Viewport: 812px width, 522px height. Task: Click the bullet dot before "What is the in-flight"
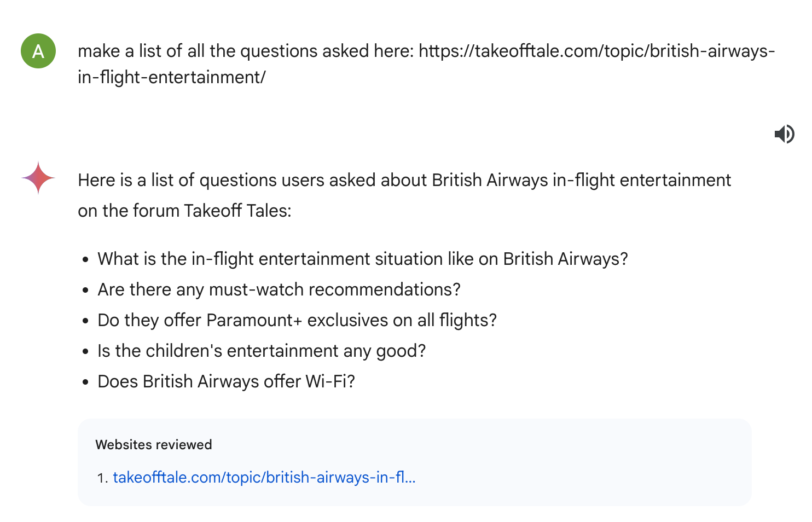pos(85,260)
